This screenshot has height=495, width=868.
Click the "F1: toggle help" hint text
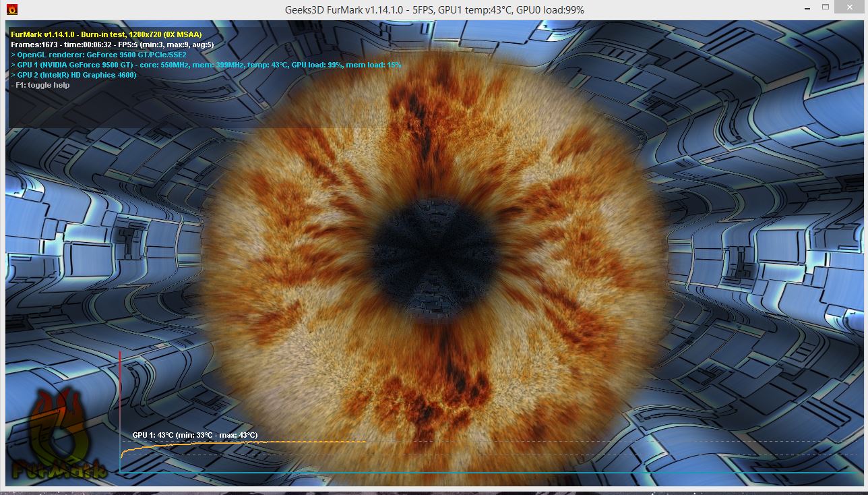40,85
